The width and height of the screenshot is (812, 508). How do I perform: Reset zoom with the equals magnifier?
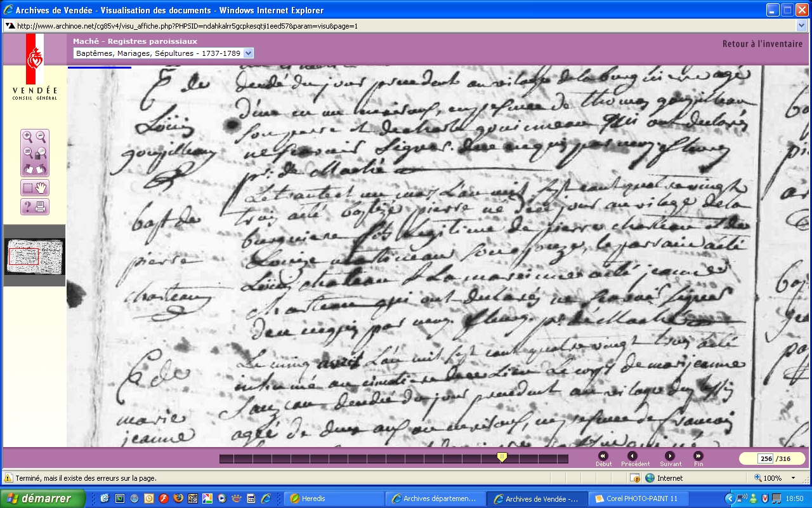click(27, 153)
